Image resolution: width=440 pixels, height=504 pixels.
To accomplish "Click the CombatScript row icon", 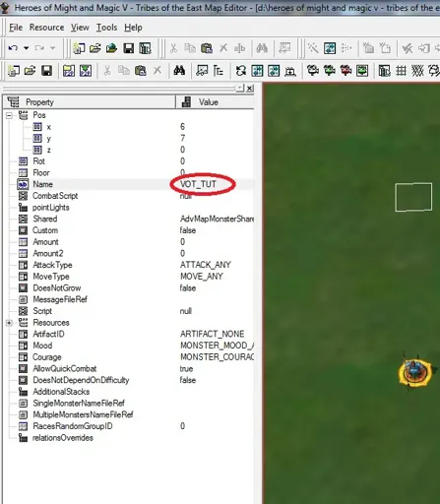I will [x=23, y=196].
